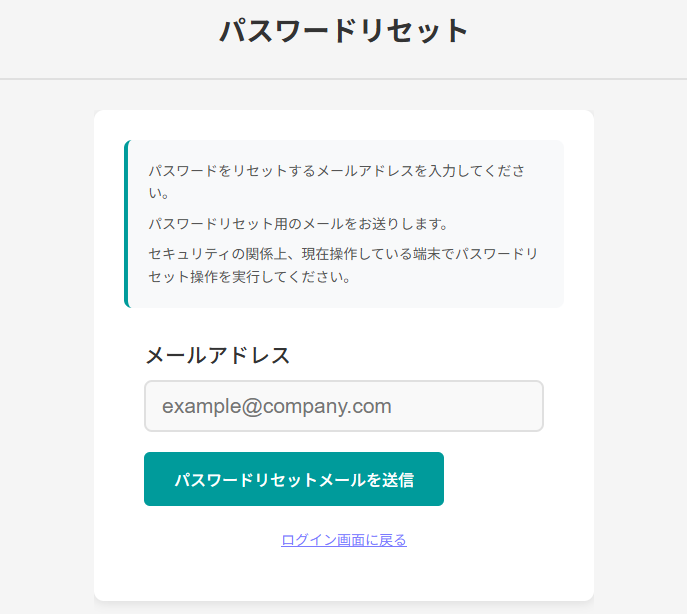
Task: Click the パスワードリセット page heading
Action: pyautogui.click(x=344, y=31)
